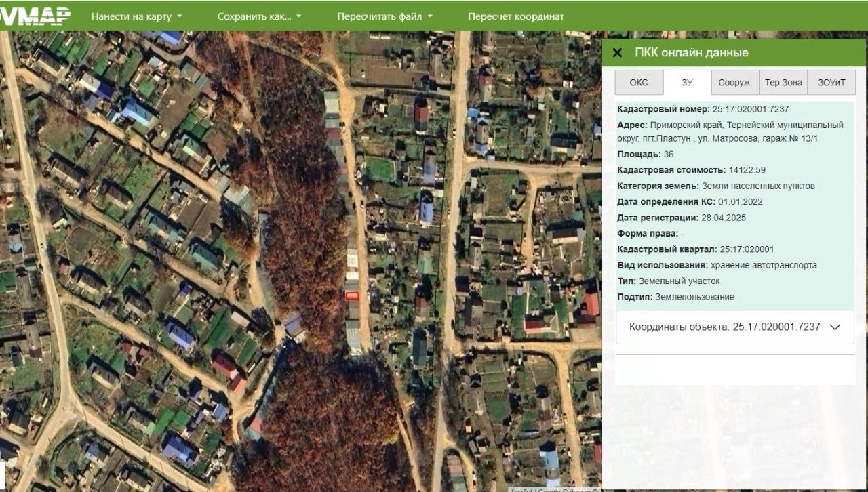Show the ЗОУиТ tab

[832, 83]
